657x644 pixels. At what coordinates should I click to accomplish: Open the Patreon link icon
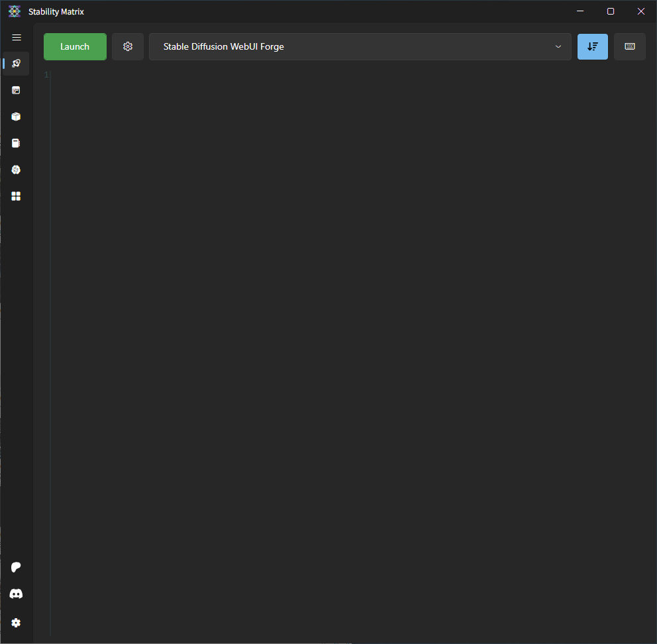16,567
